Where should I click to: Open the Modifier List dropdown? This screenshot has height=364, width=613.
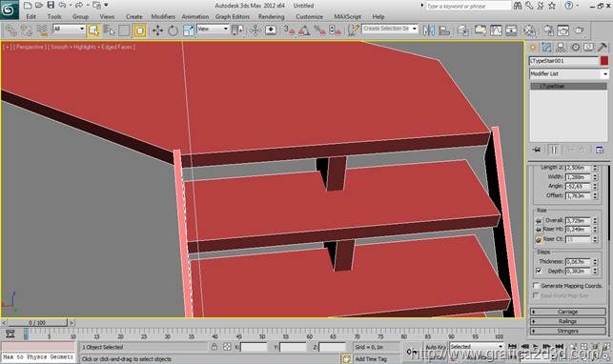(569, 73)
